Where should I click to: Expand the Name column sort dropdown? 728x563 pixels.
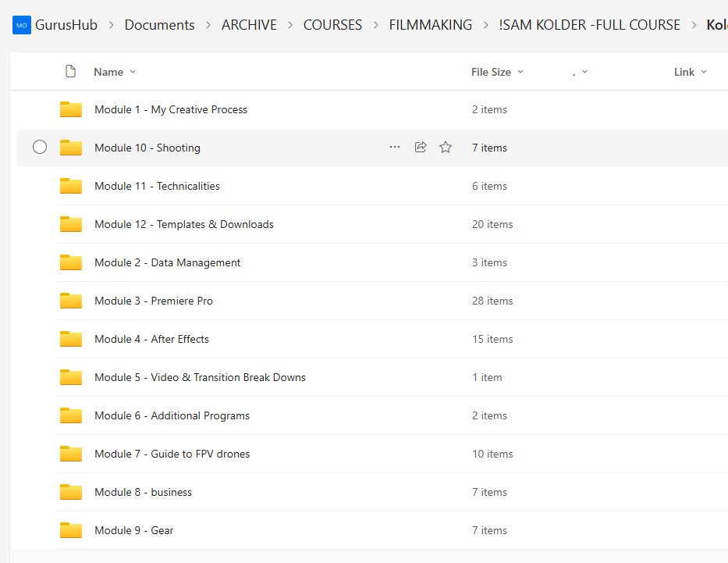115,72
